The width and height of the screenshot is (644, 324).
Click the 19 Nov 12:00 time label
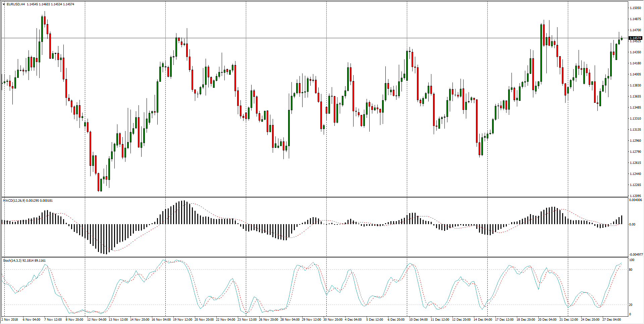click(182, 320)
